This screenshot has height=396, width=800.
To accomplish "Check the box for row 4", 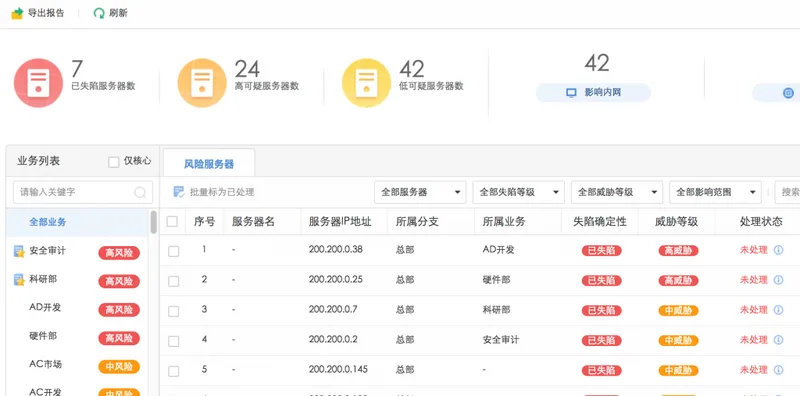I will tap(173, 341).
